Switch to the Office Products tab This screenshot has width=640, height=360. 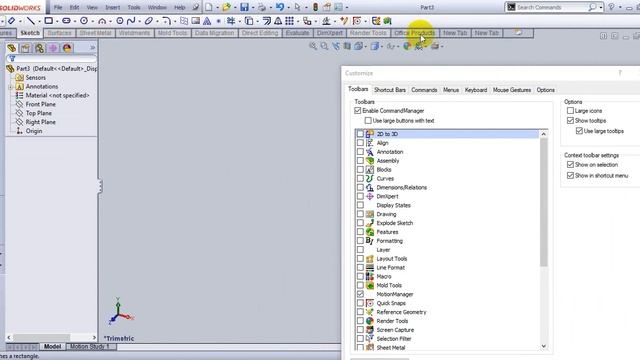[414, 33]
